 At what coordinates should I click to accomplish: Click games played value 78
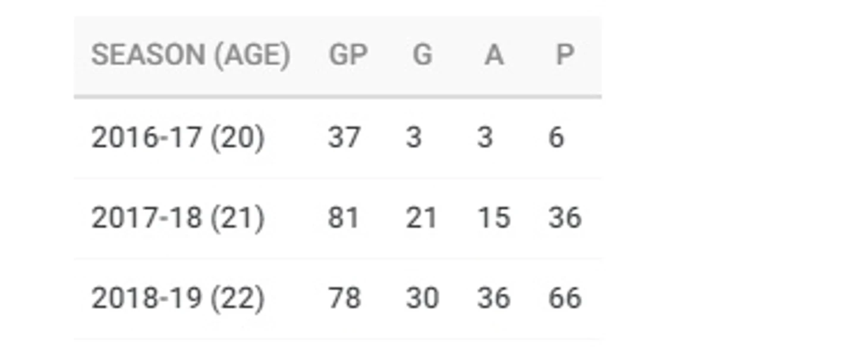click(x=344, y=298)
